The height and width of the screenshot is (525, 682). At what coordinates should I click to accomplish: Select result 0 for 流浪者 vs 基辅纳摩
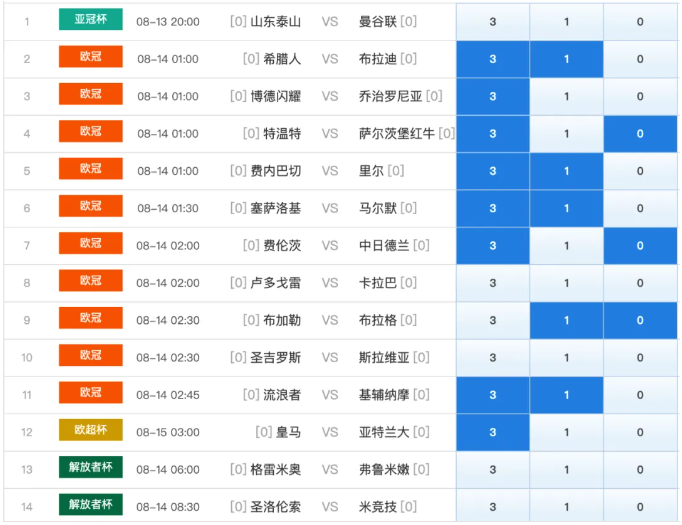click(x=640, y=395)
